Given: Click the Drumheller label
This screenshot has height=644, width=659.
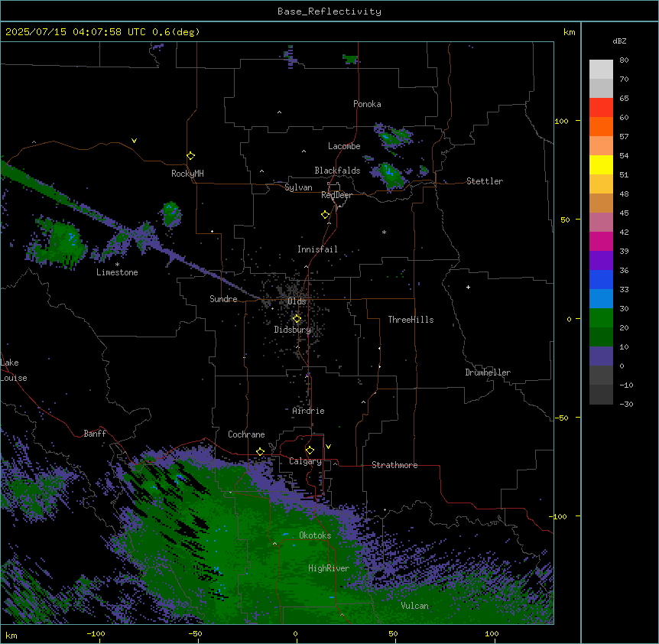Looking at the screenshot, I should pyautogui.click(x=488, y=372).
